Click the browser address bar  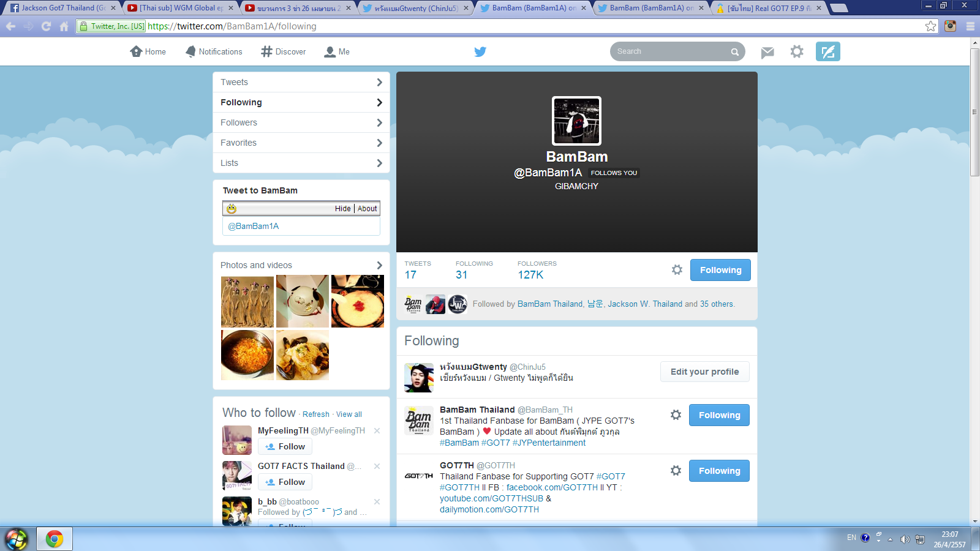[502, 26]
